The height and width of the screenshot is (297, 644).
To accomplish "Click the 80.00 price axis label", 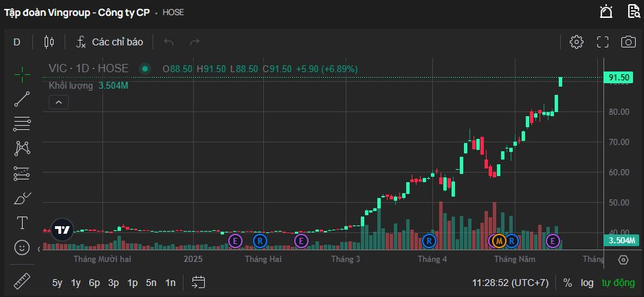I will point(619,112).
